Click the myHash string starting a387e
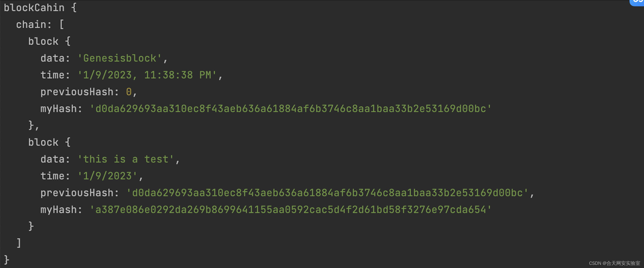The height and width of the screenshot is (268, 644). (x=291, y=210)
